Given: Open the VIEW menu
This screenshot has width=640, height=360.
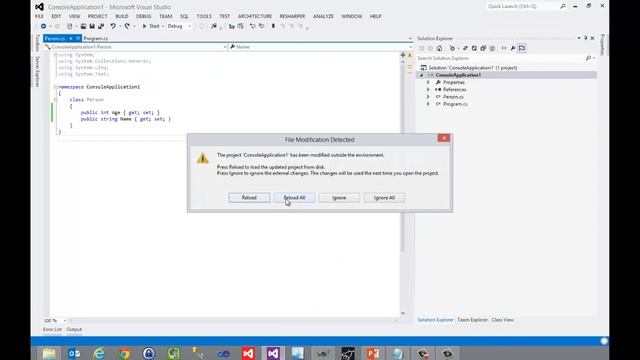Looking at the screenshot, I should (x=74, y=16).
